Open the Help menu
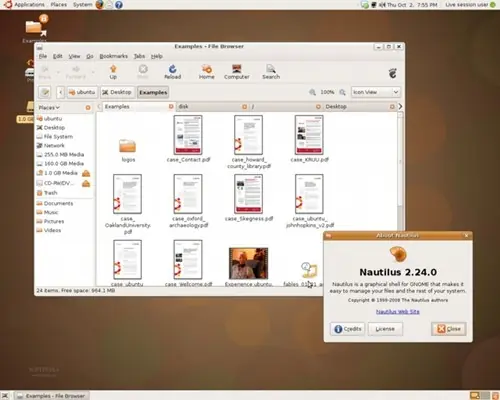This screenshot has height=400, width=500. point(156,56)
